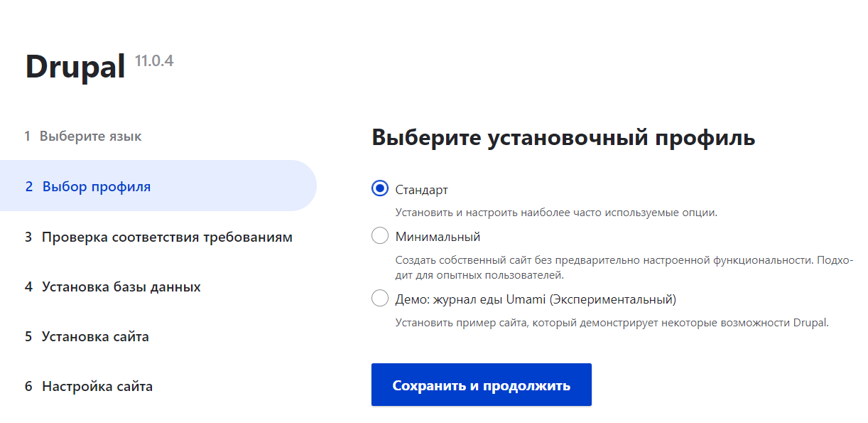Enable the Umami demo profile radio button
Viewport: 868px width, 423px height.
[x=380, y=299]
